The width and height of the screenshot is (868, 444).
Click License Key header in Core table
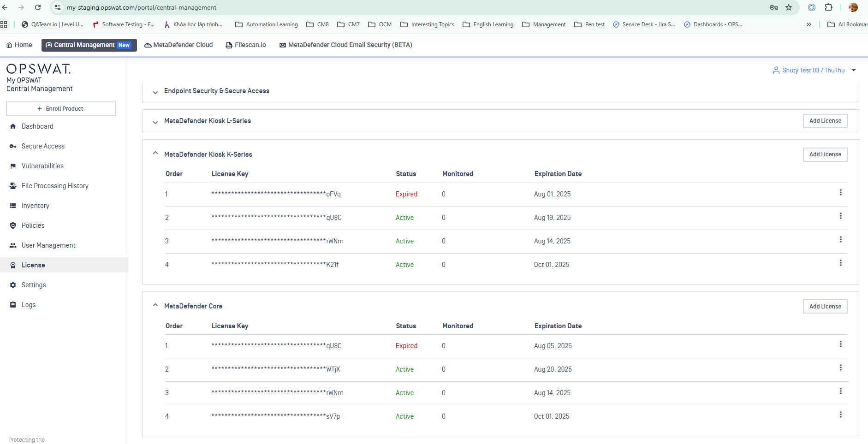230,326
